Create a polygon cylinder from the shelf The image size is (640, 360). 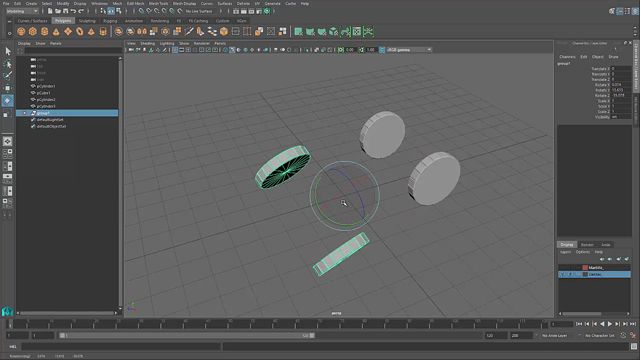(44, 31)
